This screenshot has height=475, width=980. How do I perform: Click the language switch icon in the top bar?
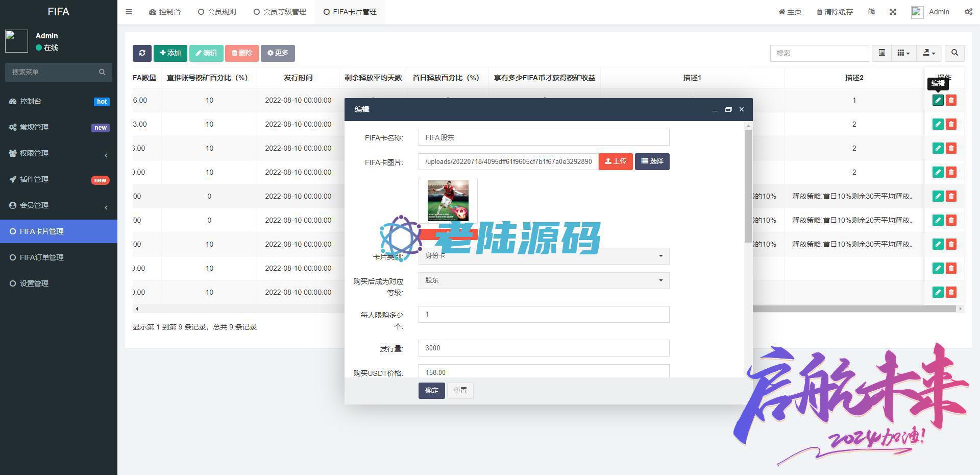[871, 12]
